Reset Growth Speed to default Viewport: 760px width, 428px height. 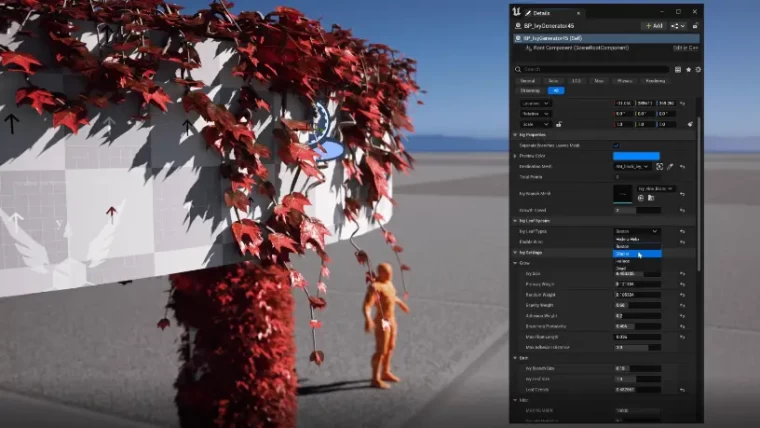click(x=682, y=210)
